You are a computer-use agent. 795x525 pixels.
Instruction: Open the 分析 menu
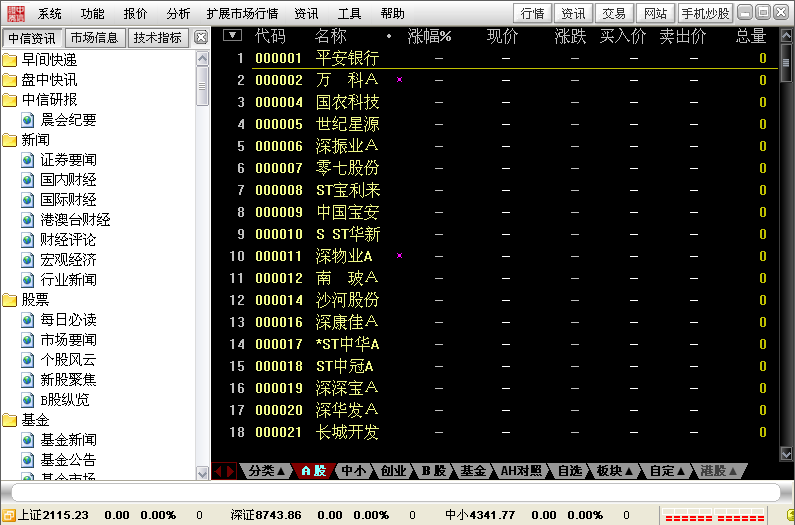pyautogui.click(x=178, y=14)
